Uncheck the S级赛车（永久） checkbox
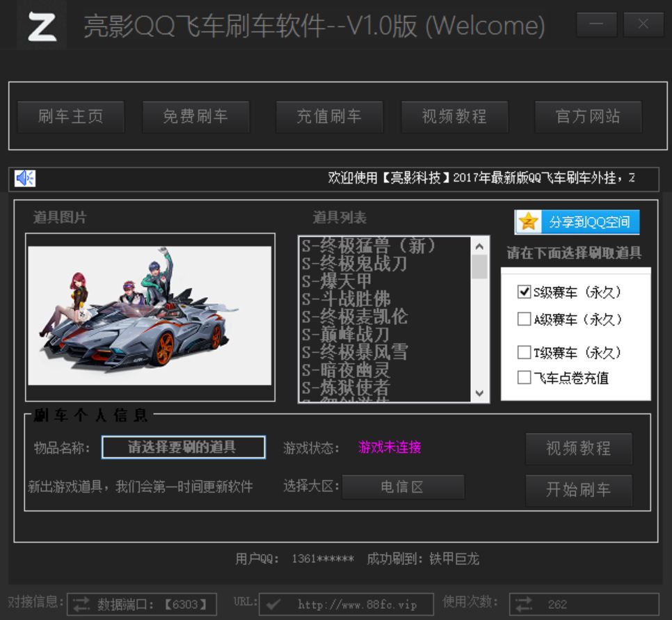This screenshot has height=620, width=672. [x=524, y=292]
